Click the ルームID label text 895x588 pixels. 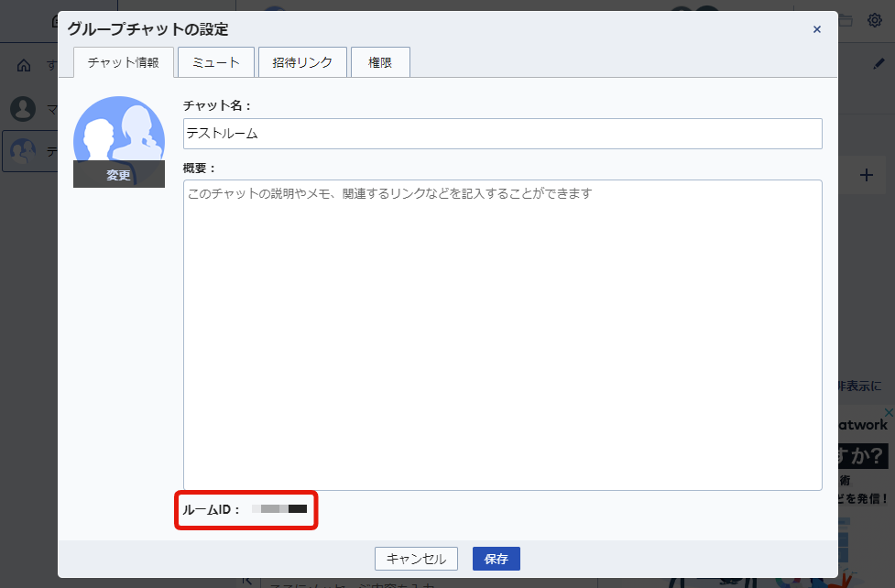pyautogui.click(x=211, y=510)
